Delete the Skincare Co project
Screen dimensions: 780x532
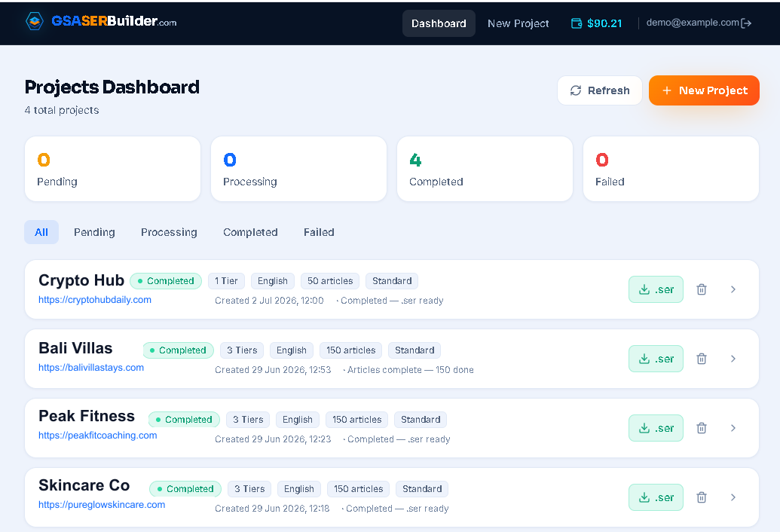coord(702,497)
